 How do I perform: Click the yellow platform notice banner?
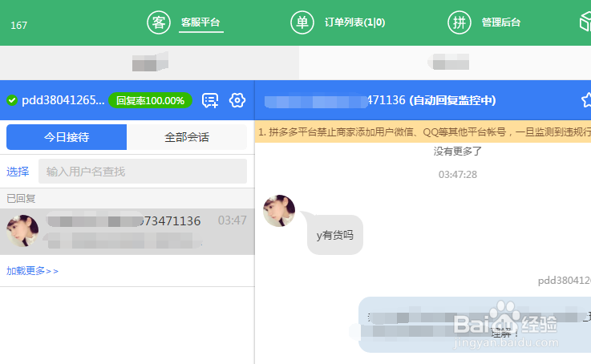[423, 131]
